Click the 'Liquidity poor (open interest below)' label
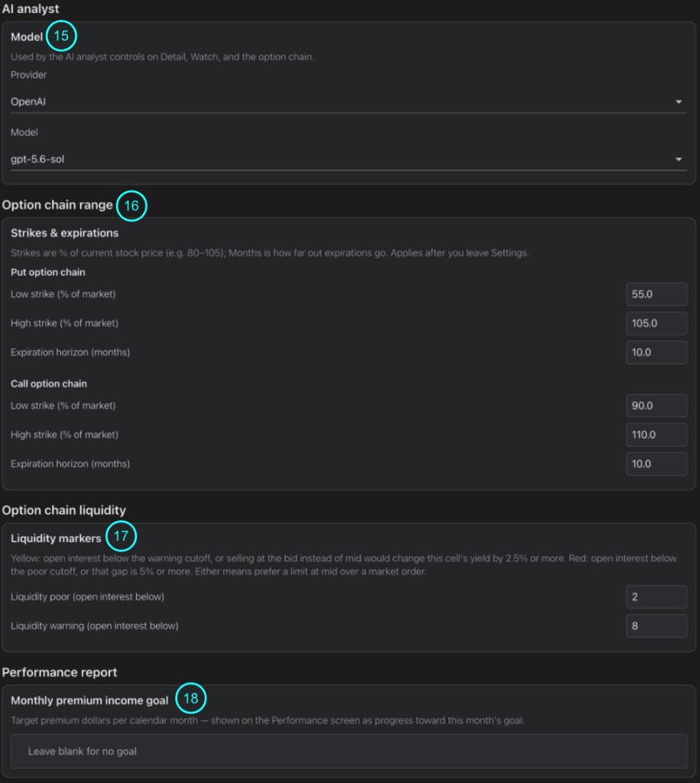 [x=87, y=596]
